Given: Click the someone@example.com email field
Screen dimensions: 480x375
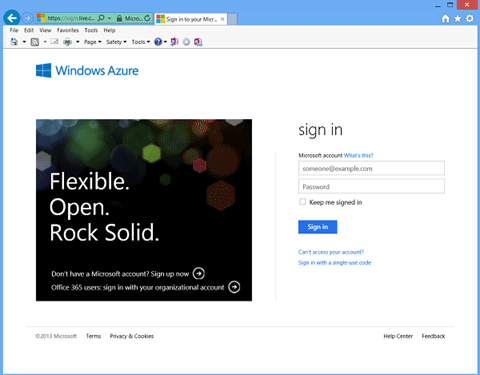Looking at the screenshot, I should (x=371, y=168).
